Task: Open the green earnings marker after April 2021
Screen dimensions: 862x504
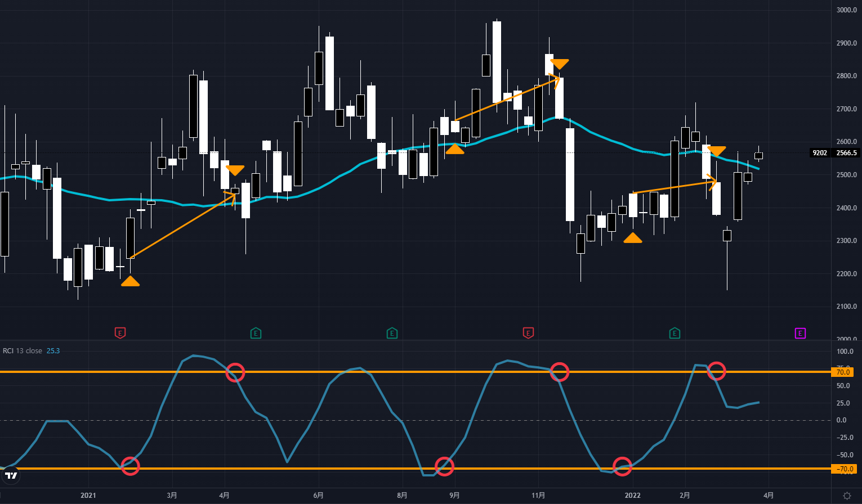Action: coord(256,333)
